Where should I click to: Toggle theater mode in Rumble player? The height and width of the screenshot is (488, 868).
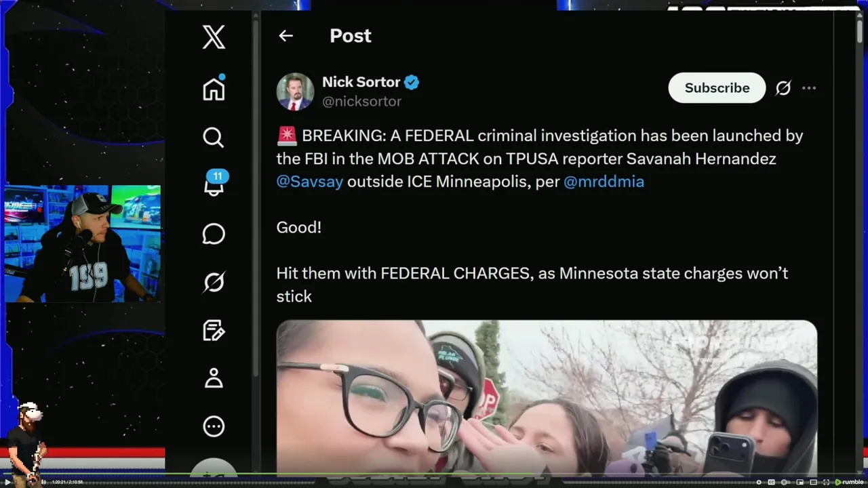814,482
